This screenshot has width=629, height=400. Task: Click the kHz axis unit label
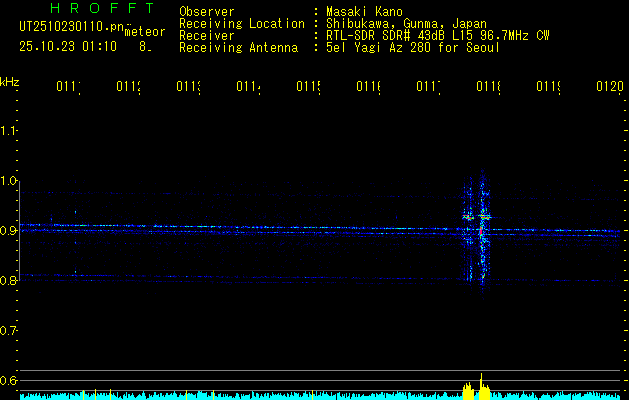[10, 81]
